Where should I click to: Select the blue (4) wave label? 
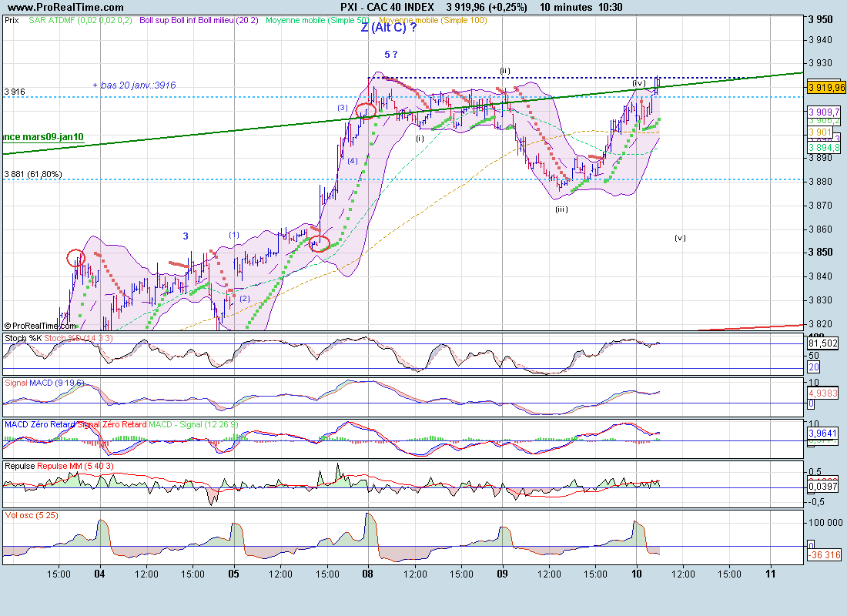tap(353, 160)
